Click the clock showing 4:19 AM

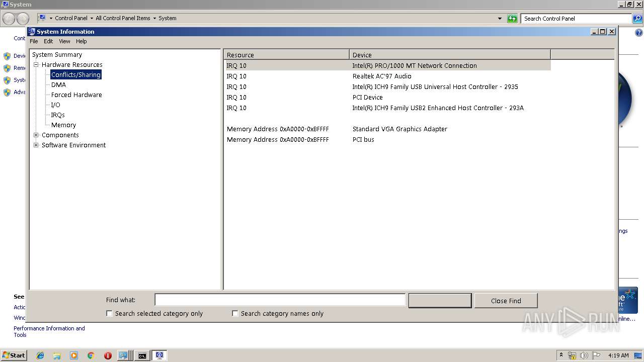coord(618,355)
